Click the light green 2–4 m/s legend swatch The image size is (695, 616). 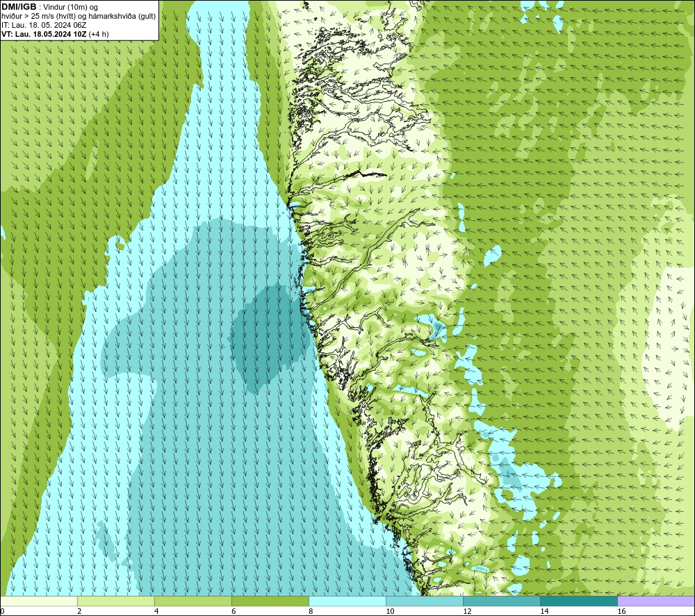pos(115,601)
